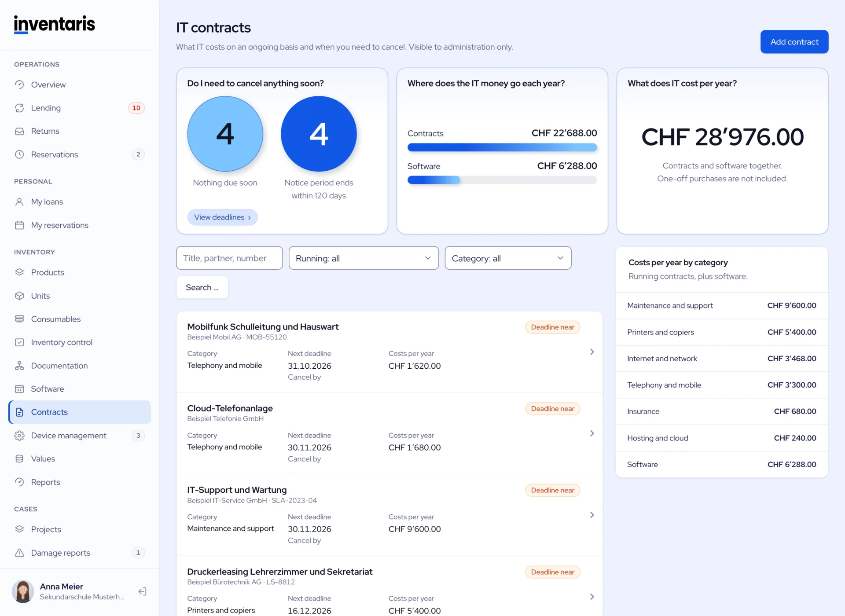845x616 pixels.
Task: Expand the Druckerleasing Lehrerzimmer contract chevron
Action: point(592,597)
